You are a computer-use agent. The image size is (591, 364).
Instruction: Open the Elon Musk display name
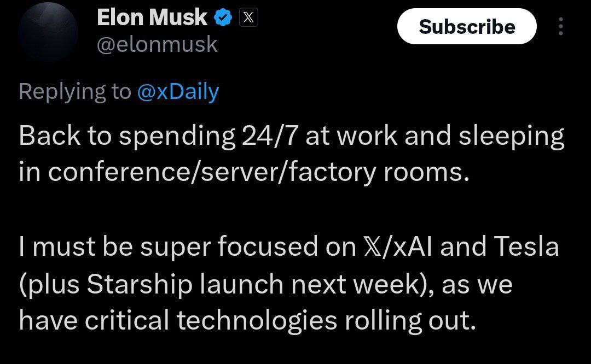(152, 17)
